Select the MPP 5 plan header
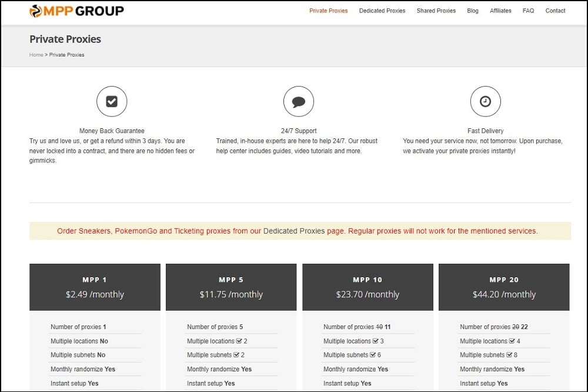The width and height of the screenshot is (588, 392). (231, 287)
